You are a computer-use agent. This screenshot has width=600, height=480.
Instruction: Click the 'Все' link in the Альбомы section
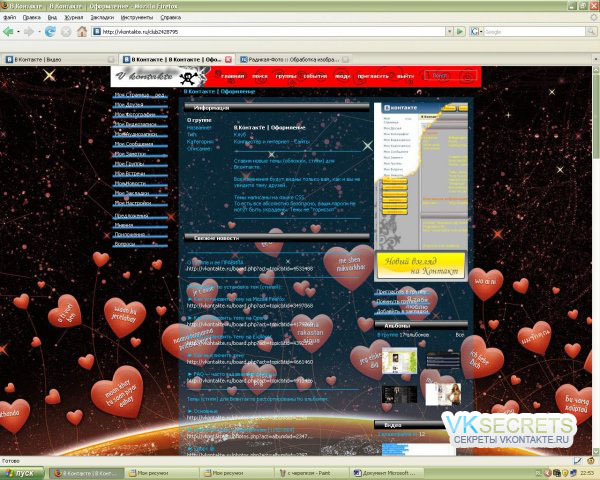(460, 335)
